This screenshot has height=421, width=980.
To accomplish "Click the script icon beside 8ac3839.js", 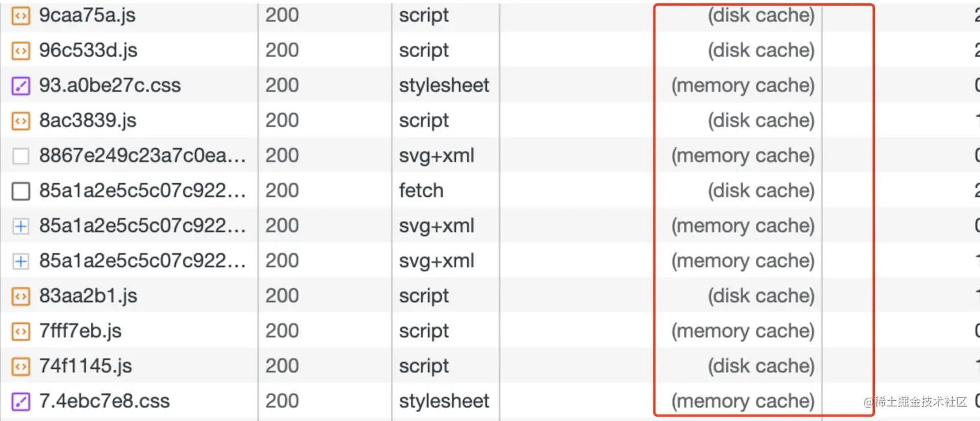I will click(21, 120).
